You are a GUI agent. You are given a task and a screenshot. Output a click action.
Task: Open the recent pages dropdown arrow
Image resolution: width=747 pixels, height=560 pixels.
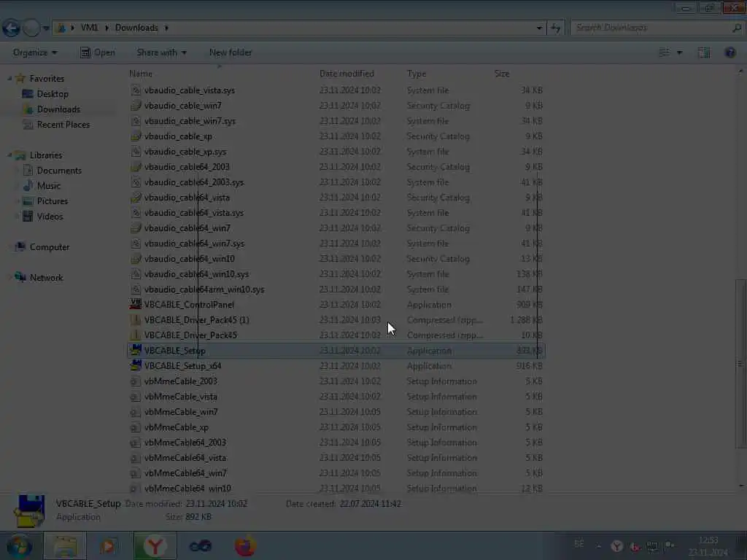[46, 28]
